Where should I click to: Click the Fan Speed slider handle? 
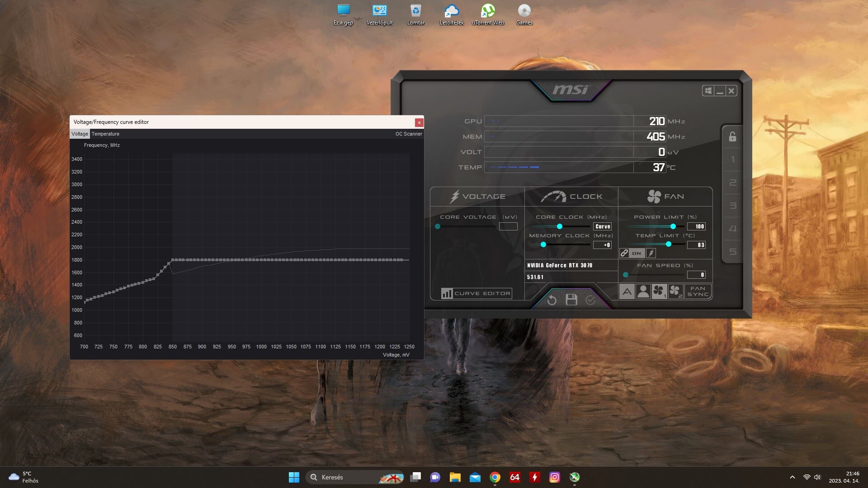[x=626, y=275]
